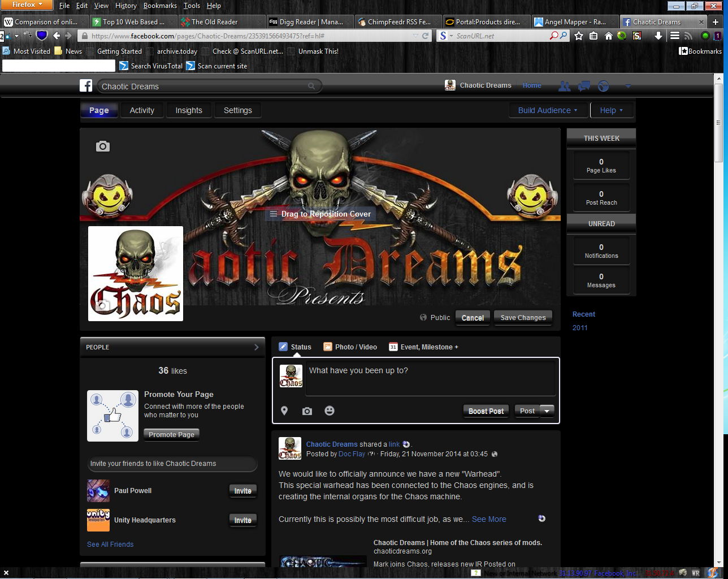Open the URL bar history dropdown arrow
Image resolution: width=728 pixels, height=579 pixels.
click(416, 36)
